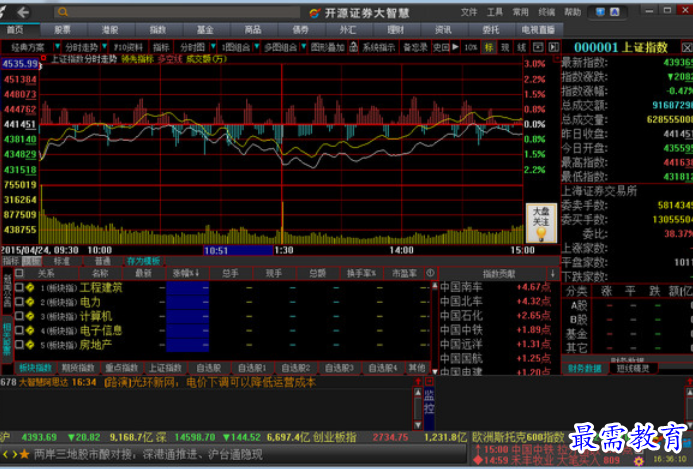Click the yellow diamond icon beside 电力
Image resolution: width=693 pixels, height=469 pixels.
pyautogui.click(x=30, y=302)
